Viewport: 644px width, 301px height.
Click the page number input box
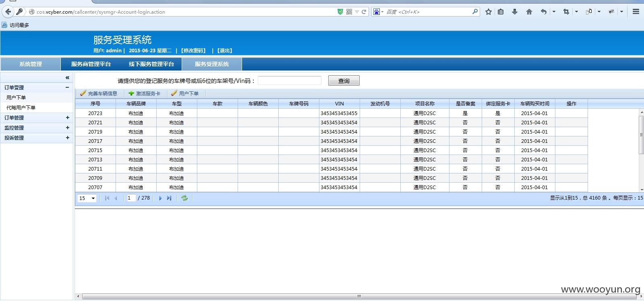(x=131, y=198)
